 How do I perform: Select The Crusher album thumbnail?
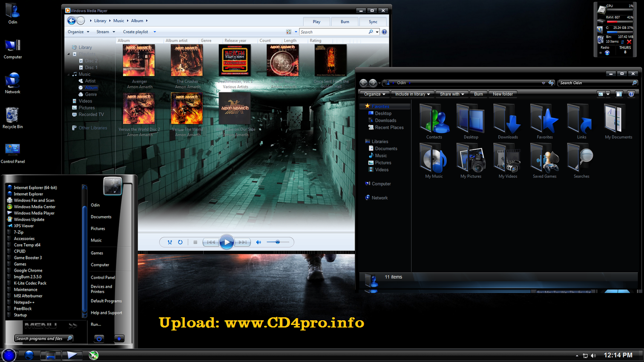(187, 60)
